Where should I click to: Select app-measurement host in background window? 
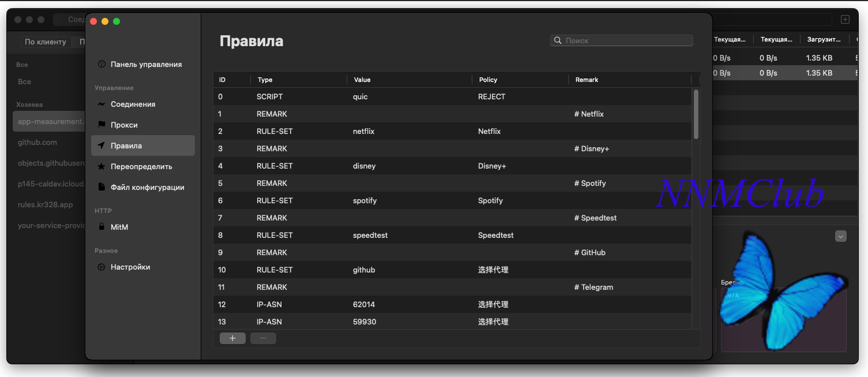pos(49,121)
